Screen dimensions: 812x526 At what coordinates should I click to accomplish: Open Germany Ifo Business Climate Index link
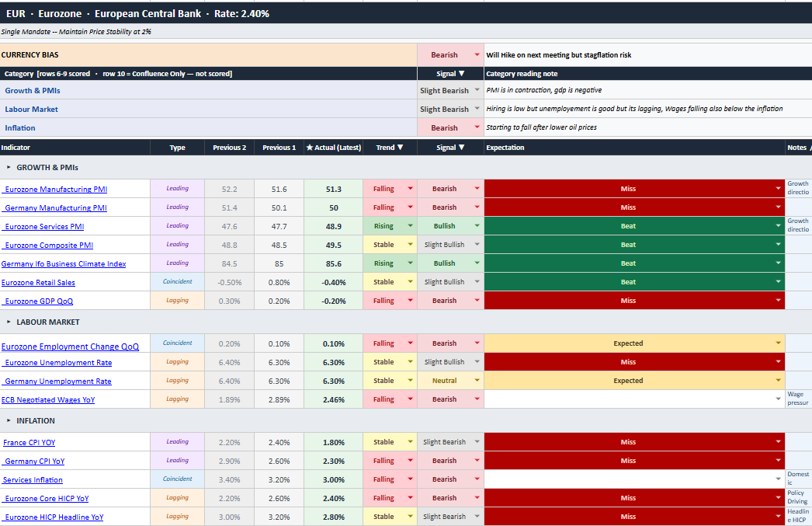point(64,264)
